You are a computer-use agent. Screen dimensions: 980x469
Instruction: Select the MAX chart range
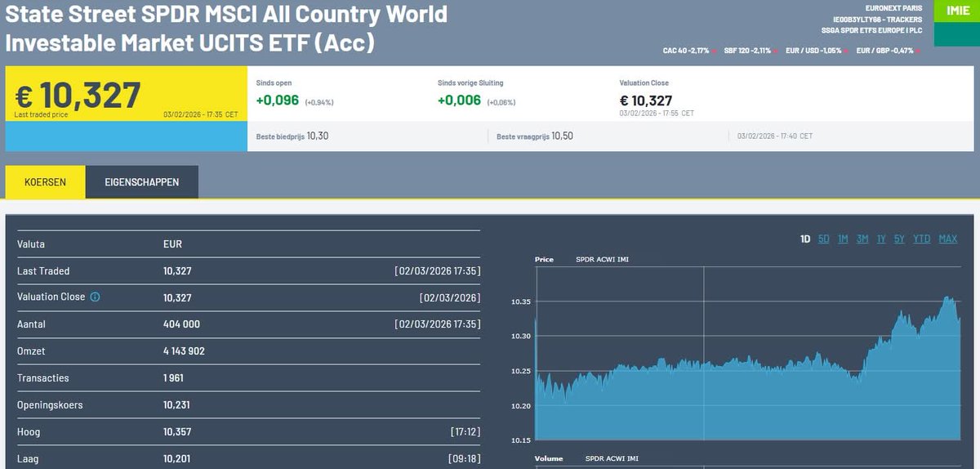(x=948, y=239)
